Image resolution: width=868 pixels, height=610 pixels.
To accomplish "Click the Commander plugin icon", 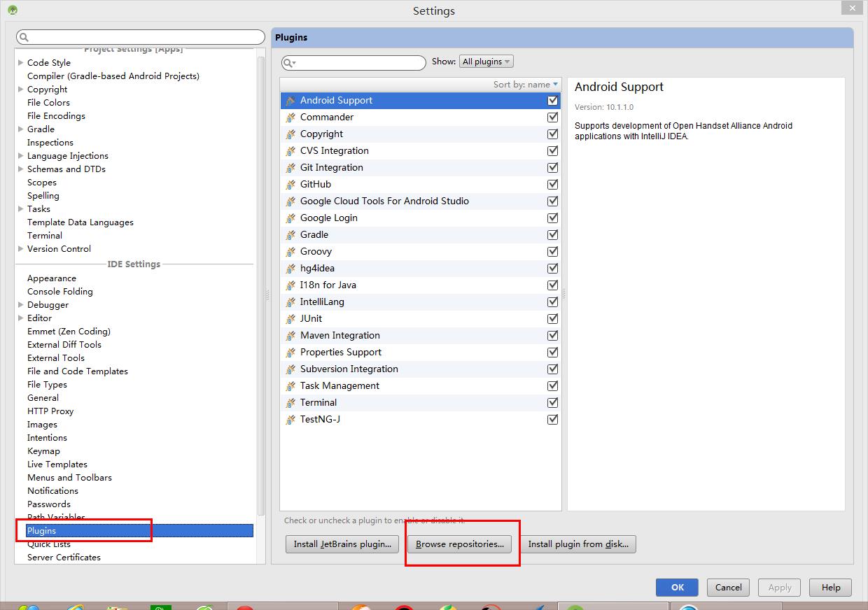I will tap(290, 118).
